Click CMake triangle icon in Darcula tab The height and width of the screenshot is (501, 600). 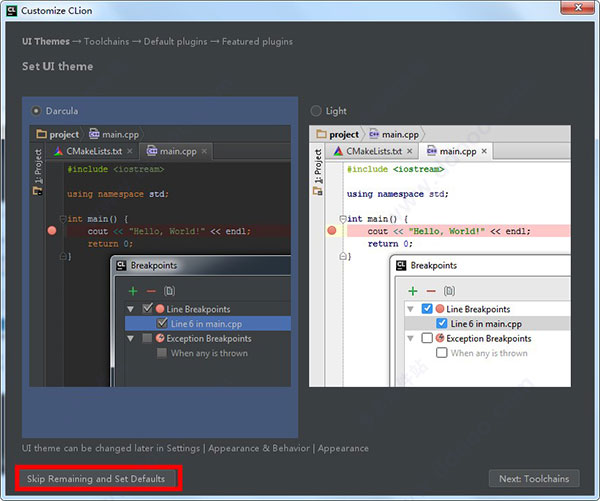tap(58, 151)
